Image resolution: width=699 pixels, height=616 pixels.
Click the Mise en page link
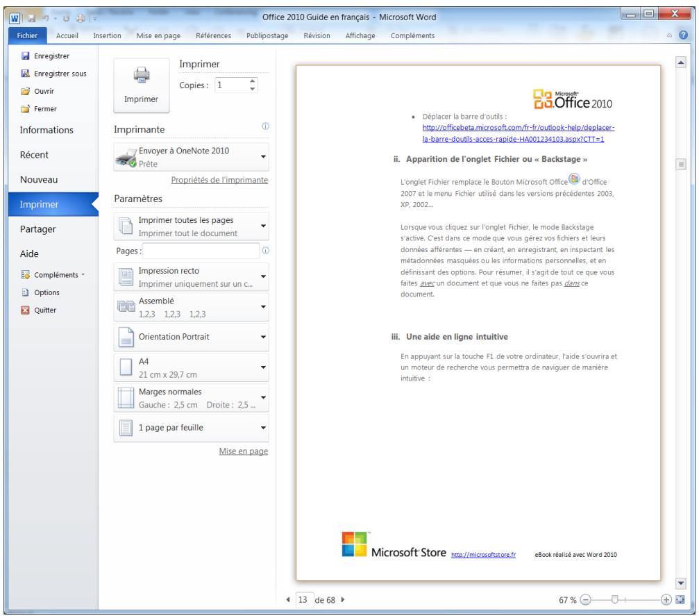point(244,451)
